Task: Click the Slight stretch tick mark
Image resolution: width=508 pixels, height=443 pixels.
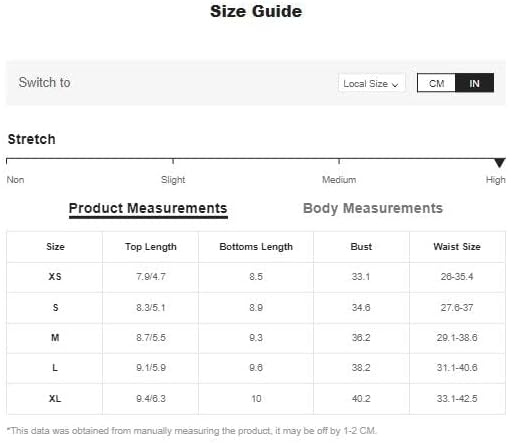Action: (x=173, y=161)
